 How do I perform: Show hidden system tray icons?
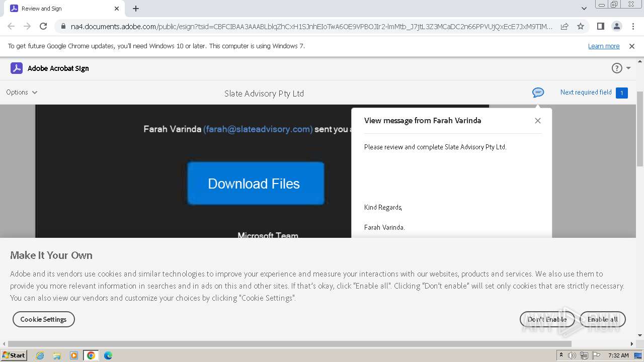click(561, 355)
